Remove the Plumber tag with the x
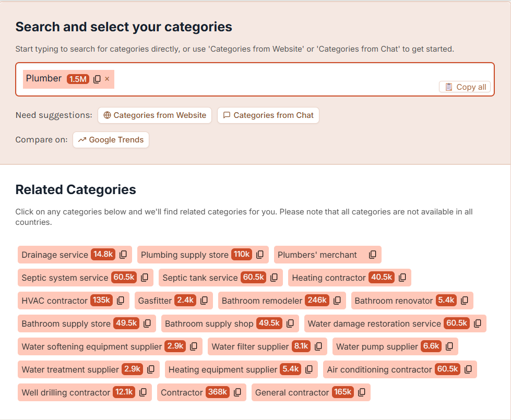The image size is (511, 420). pyautogui.click(x=107, y=79)
